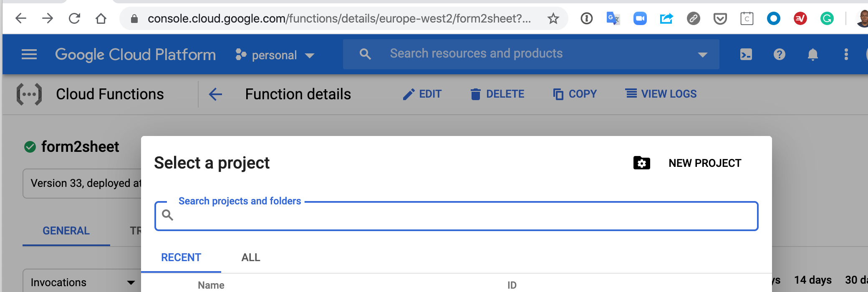Open notifications bell
The image size is (868, 292).
(x=812, y=54)
